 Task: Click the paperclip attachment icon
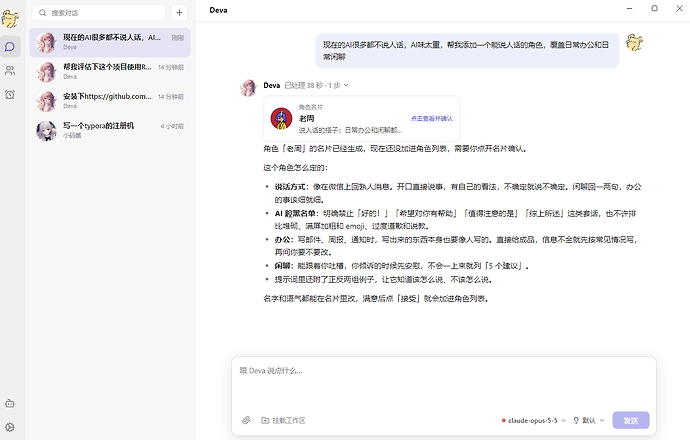[x=246, y=420]
